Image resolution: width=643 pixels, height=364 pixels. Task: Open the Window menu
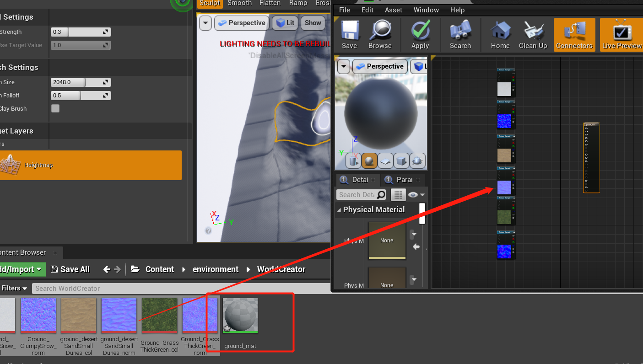point(426,10)
